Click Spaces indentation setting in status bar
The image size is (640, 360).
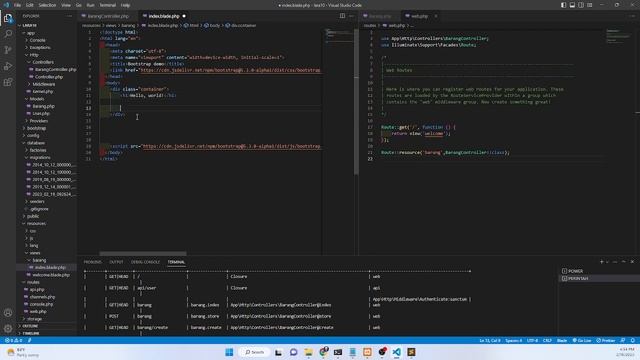513,340
